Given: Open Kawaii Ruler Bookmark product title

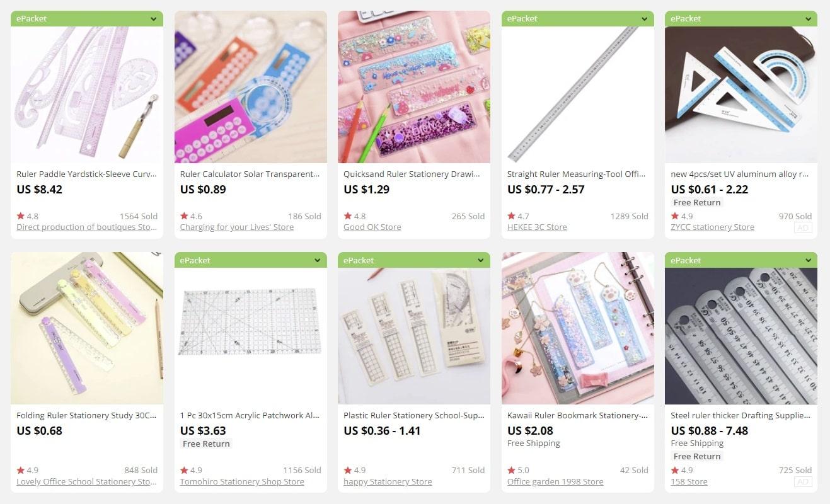Looking at the screenshot, I should pos(577,416).
